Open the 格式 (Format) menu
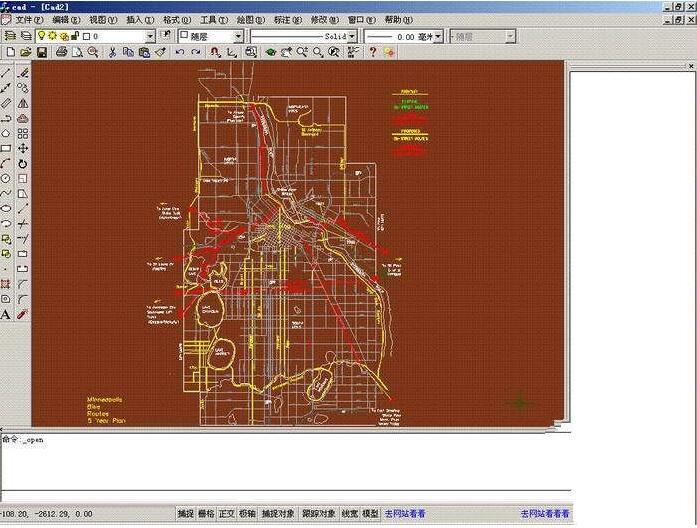Image resolution: width=697 pixels, height=528 pixels. pyautogui.click(x=176, y=20)
